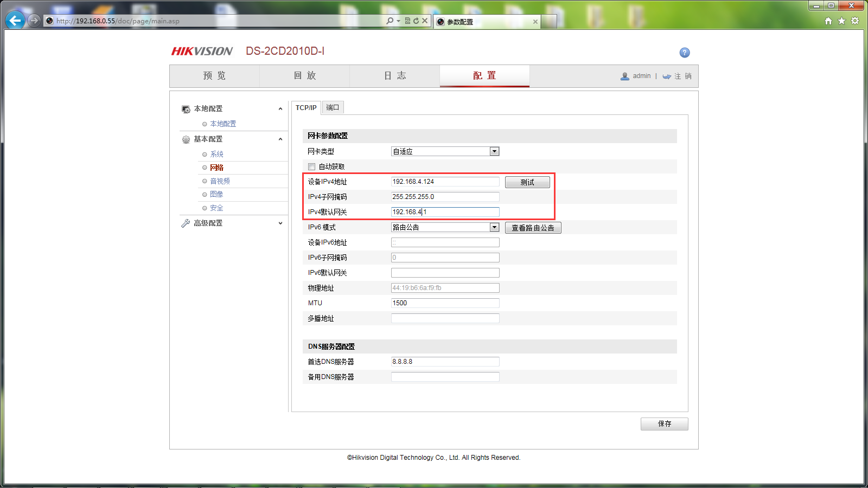Click the logout icon beside 注销
The height and width of the screenshot is (488, 868).
(667, 76)
